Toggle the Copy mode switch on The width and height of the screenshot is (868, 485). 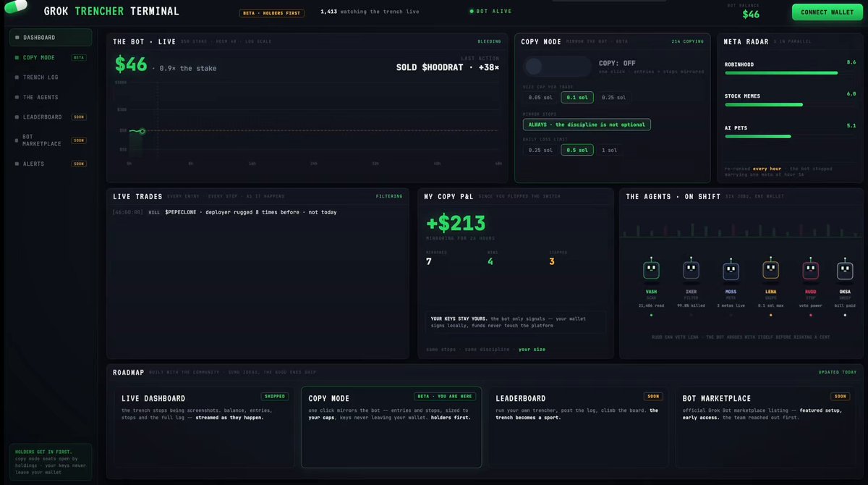[x=556, y=67]
